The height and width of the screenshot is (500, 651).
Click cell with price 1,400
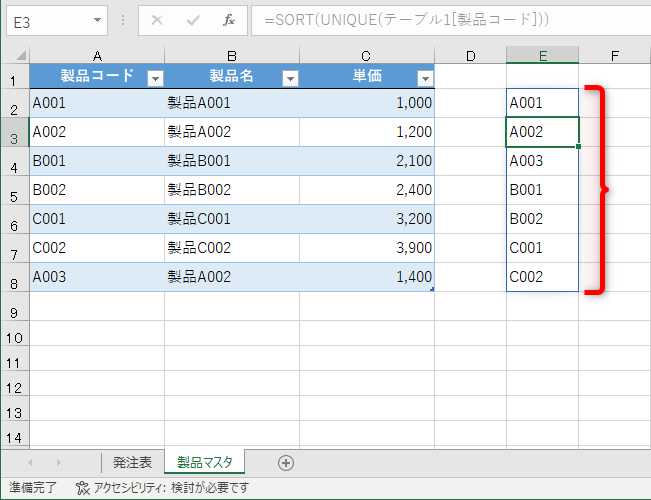click(x=367, y=277)
